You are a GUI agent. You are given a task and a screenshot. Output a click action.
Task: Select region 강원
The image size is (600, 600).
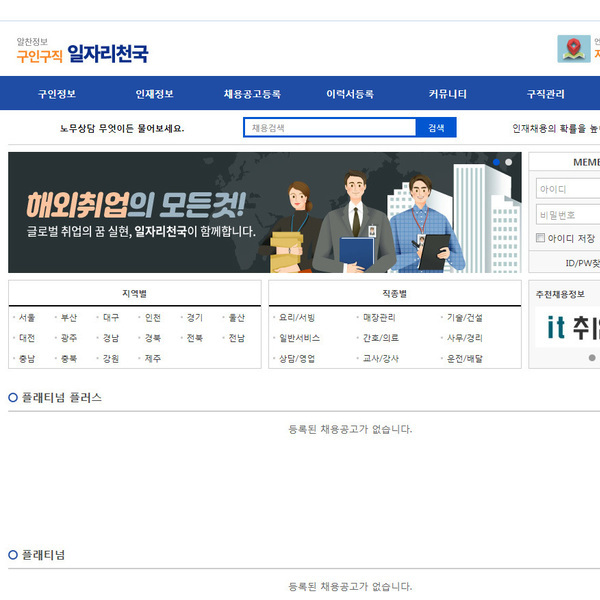point(111,359)
